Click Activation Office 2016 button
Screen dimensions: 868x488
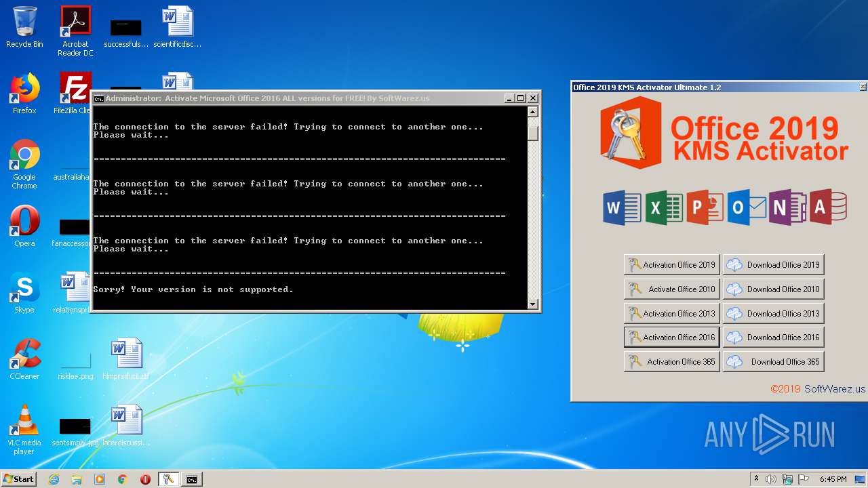coord(671,338)
